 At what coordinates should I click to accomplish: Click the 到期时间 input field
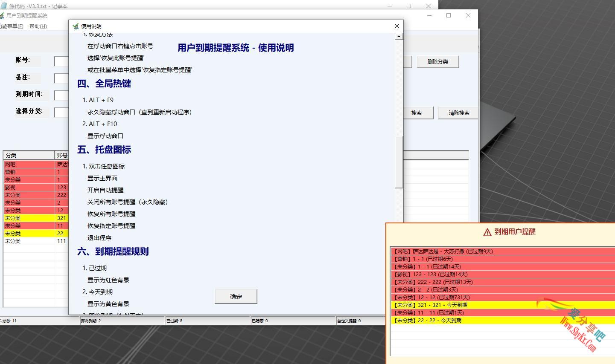pyautogui.click(x=61, y=95)
